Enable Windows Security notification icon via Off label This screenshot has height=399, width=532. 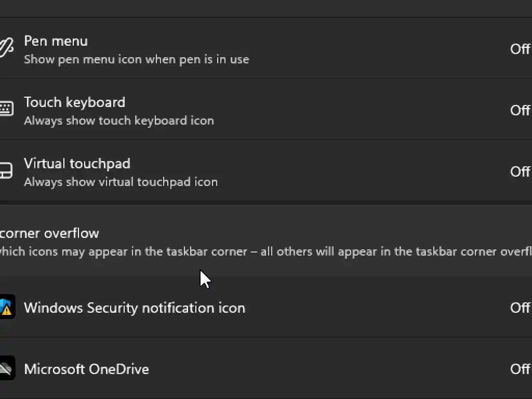pyautogui.click(x=520, y=308)
